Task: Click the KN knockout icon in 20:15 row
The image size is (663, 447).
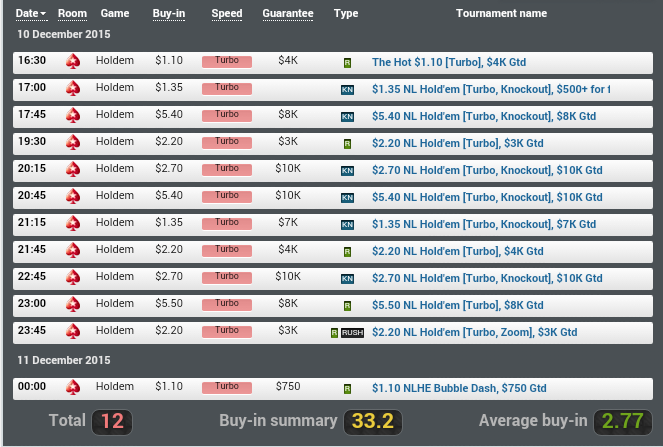Action: click(x=347, y=171)
